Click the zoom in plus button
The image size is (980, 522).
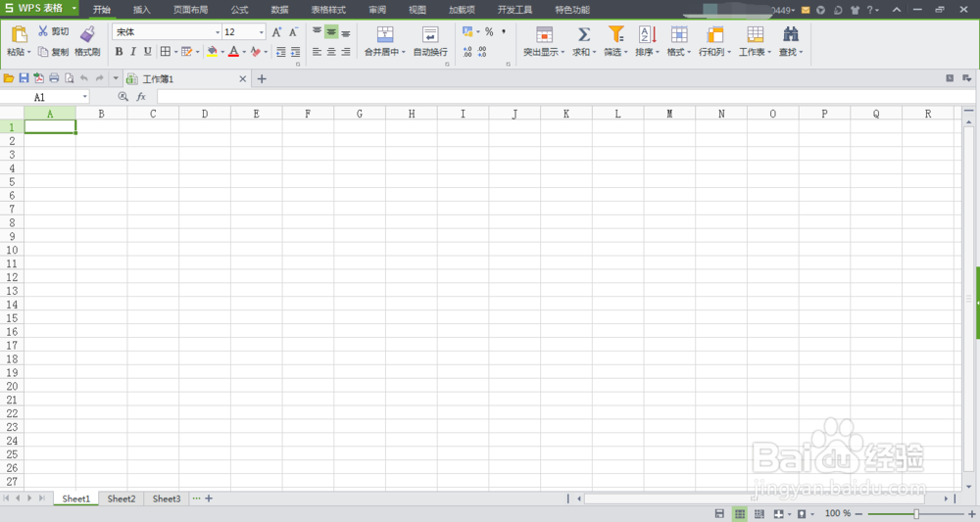coord(972,513)
